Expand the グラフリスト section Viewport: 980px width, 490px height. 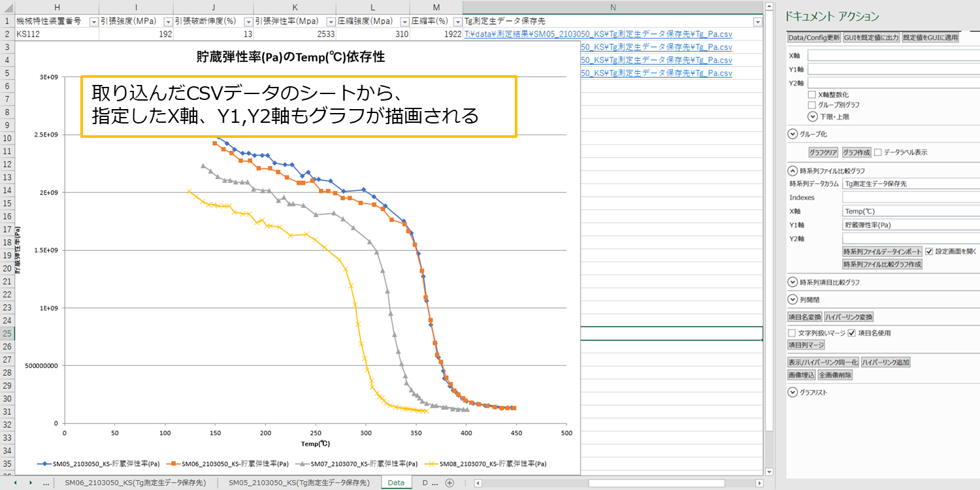[x=793, y=392]
